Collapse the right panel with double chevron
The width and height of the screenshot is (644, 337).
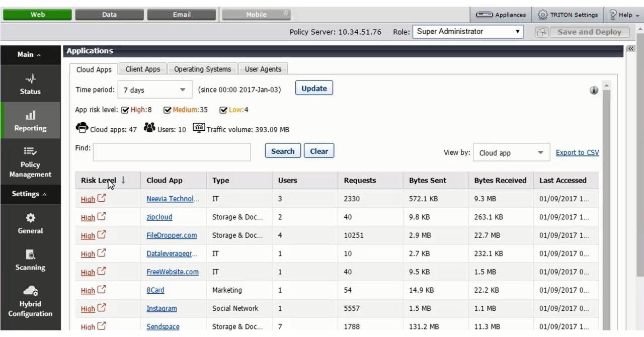630,49
